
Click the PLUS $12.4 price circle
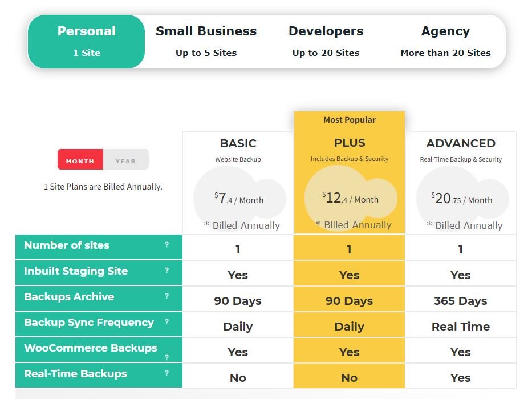pos(350,199)
